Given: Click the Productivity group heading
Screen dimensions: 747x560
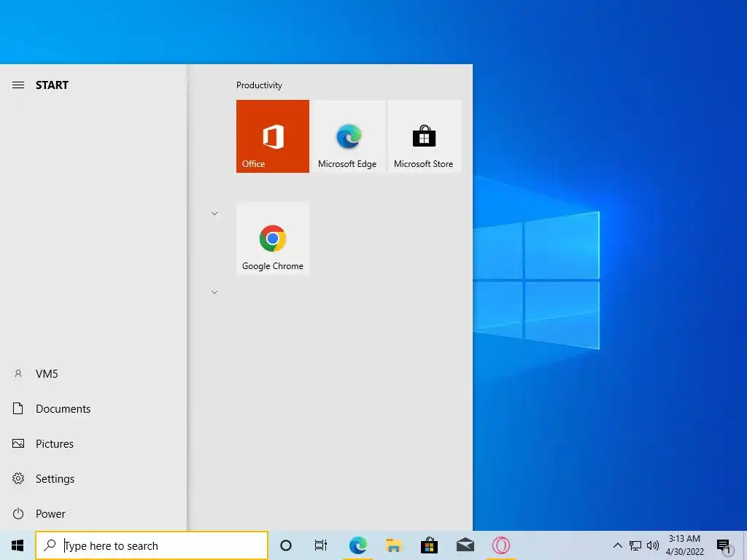Looking at the screenshot, I should click(x=259, y=85).
